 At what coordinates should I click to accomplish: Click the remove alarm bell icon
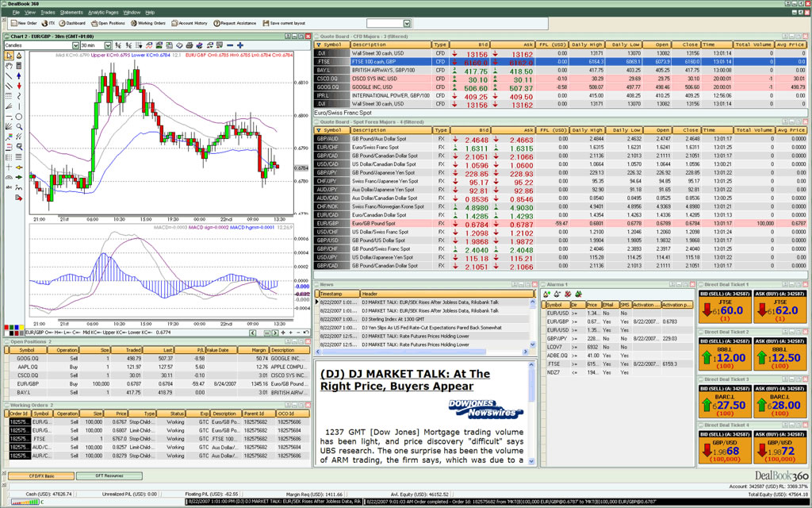click(557, 294)
